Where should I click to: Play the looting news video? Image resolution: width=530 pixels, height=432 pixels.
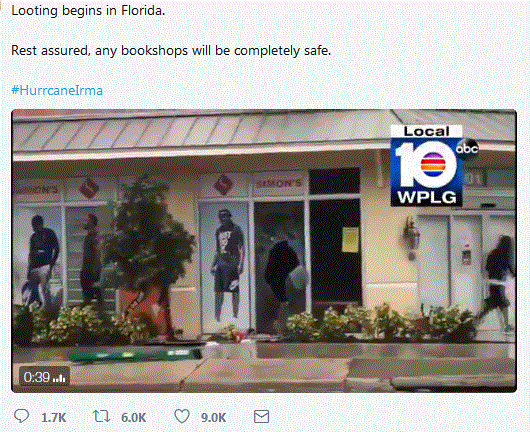pos(264,250)
